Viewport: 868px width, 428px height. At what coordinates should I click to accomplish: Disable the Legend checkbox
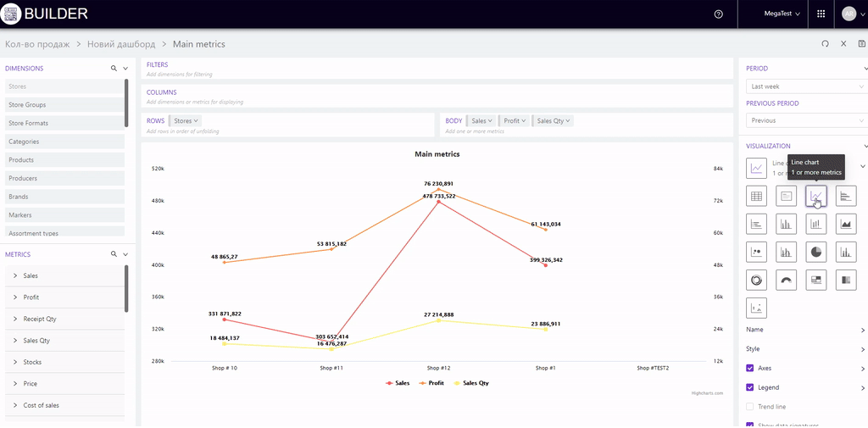click(x=750, y=387)
